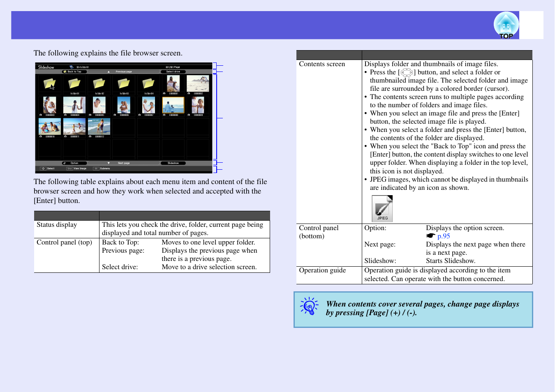Click the Back to Top button
This screenshot has height=392, width=555.
pos(74,71)
